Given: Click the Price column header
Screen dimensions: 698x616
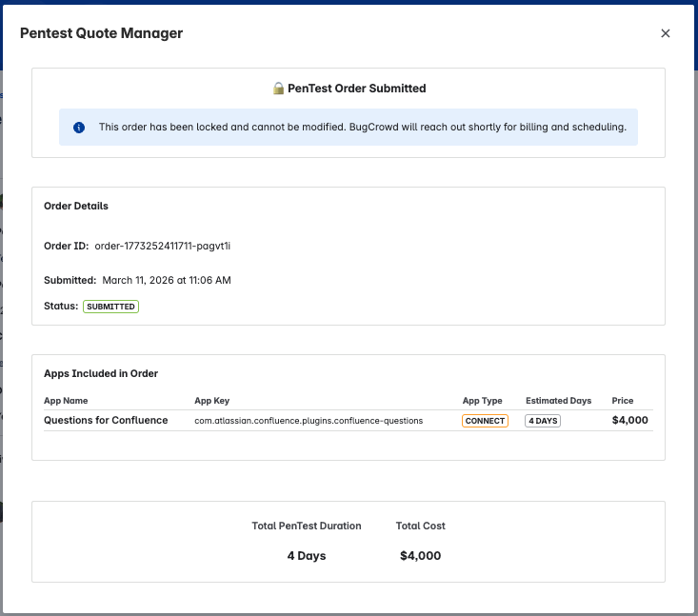Looking at the screenshot, I should click(x=623, y=401).
